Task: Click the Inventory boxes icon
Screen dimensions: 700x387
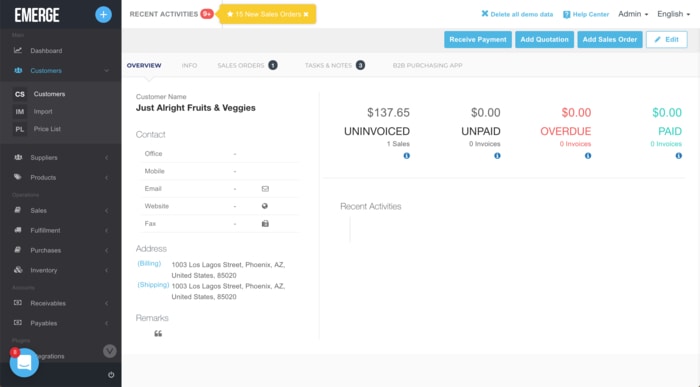Action: [18, 270]
